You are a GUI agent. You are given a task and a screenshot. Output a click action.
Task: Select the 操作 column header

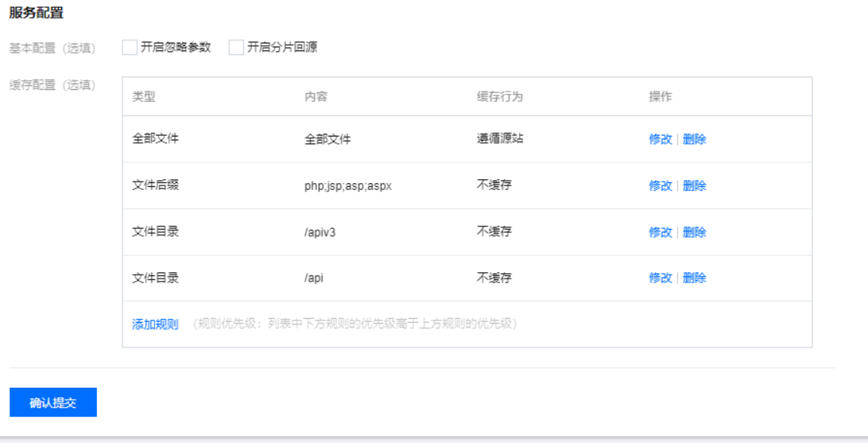tap(660, 96)
